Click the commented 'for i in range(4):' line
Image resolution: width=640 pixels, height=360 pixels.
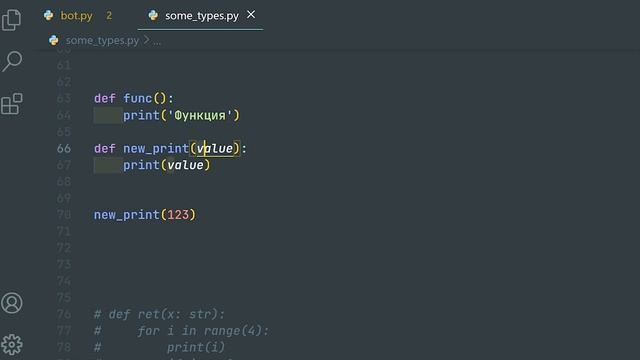pyautogui.click(x=203, y=331)
